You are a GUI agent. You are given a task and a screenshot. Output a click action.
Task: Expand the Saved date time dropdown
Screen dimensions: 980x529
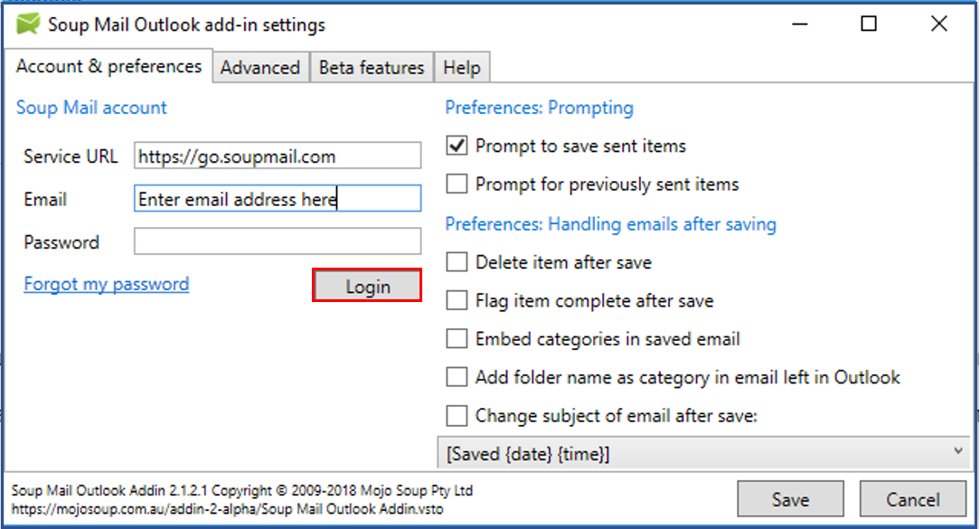[x=956, y=451]
